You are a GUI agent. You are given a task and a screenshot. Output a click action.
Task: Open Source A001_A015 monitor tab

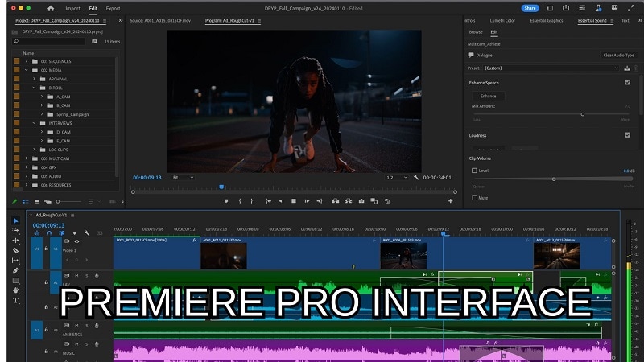(160, 21)
